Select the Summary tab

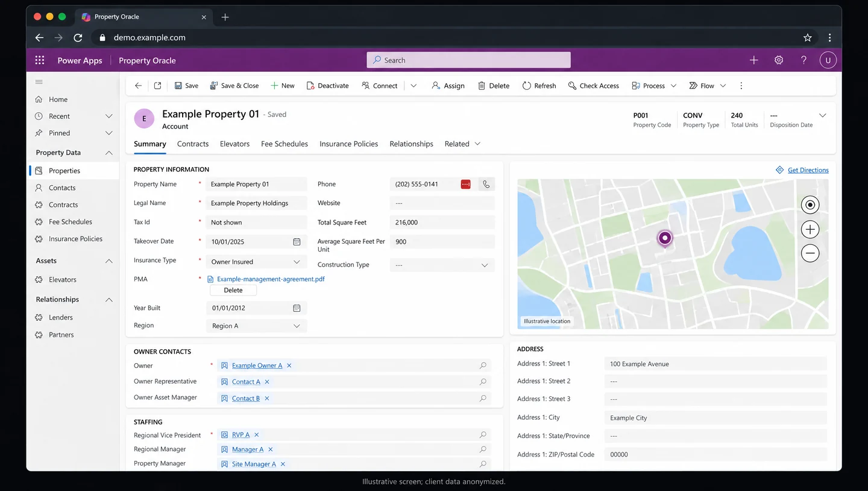coord(149,144)
